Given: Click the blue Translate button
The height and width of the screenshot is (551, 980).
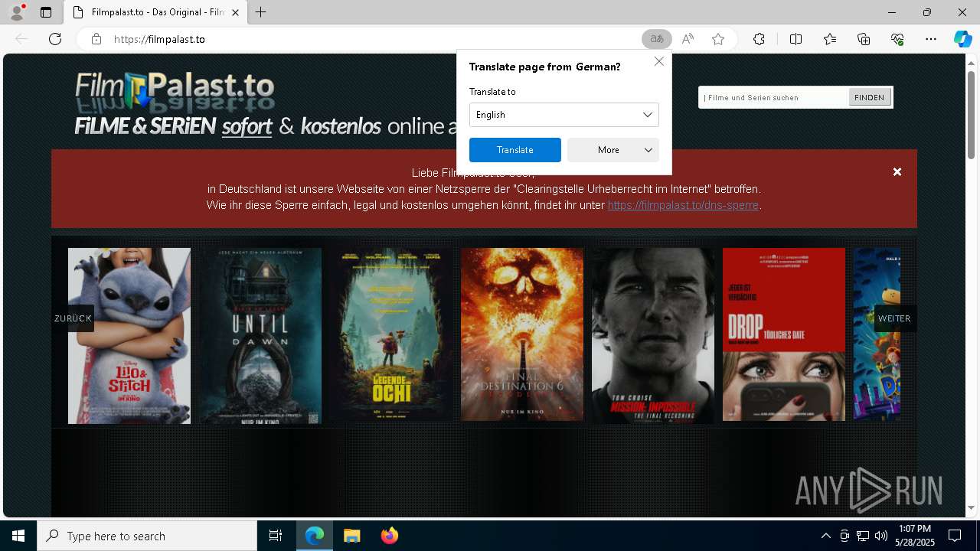Looking at the screenshot, I should pyautogui.click(x=515, y=150).
